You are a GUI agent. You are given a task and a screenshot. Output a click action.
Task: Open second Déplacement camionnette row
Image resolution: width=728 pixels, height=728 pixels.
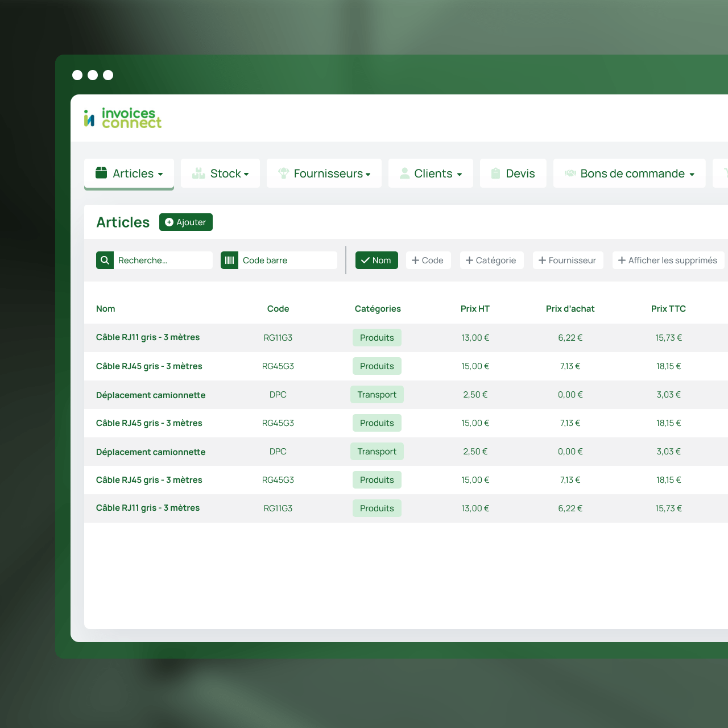[406, 452]
